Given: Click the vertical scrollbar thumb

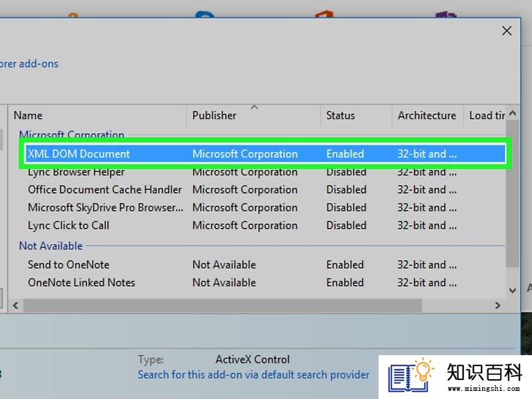Looking at the screenshot, I should pos(513,194).
